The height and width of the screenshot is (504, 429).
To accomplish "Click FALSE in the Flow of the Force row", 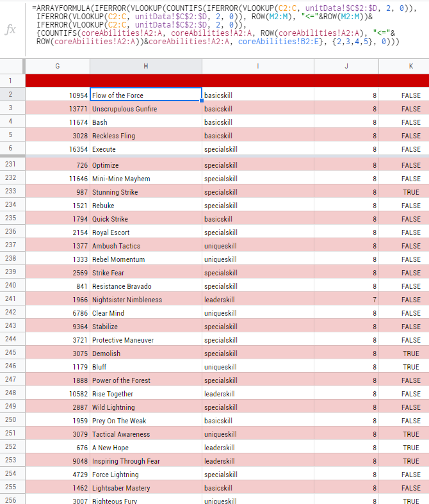I will (x=411, y=96).
